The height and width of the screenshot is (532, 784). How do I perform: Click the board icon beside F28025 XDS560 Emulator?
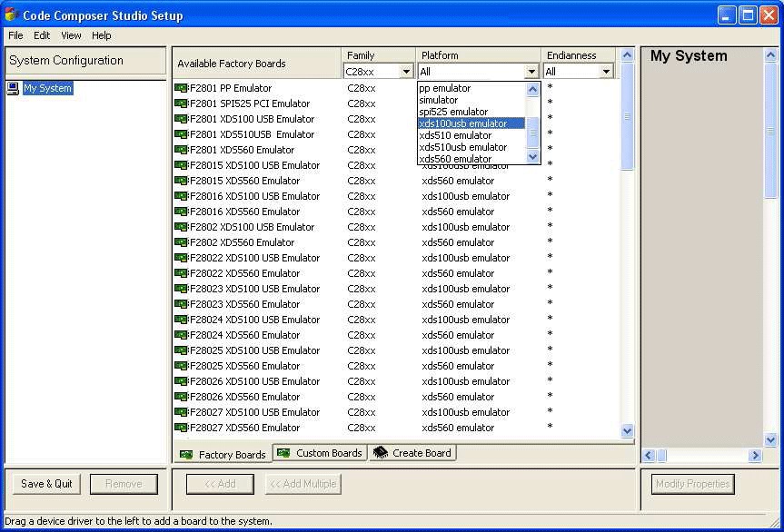tap(181, 366)
